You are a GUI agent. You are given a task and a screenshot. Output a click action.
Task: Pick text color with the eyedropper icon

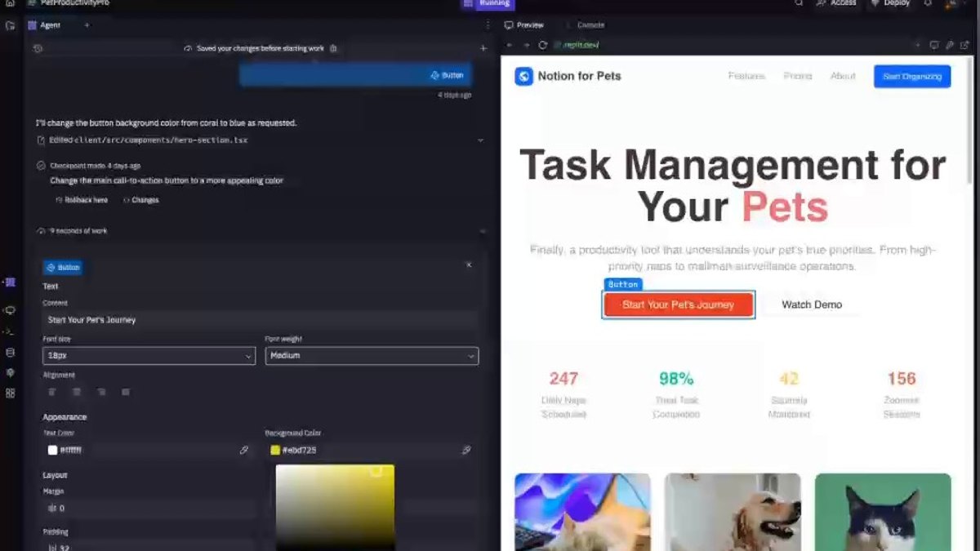pyautogui.click(x=243, y=450)
